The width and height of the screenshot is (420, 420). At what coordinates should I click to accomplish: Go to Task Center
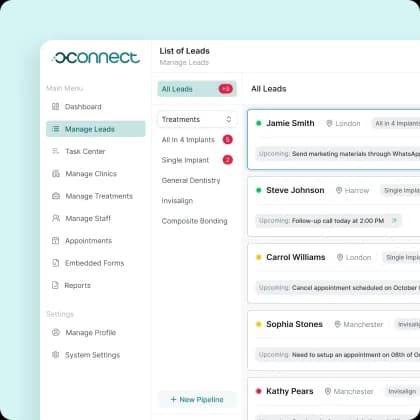pyautogui.click(x=96, y=151)
